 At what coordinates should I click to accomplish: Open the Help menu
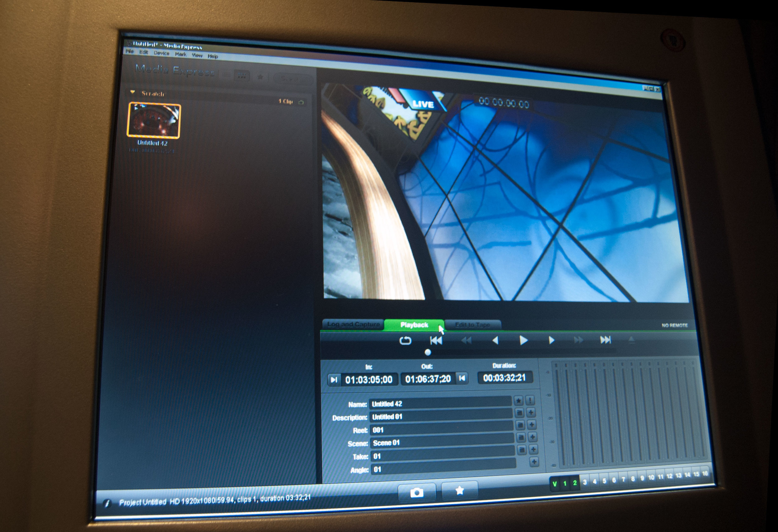tap(213, 56)
